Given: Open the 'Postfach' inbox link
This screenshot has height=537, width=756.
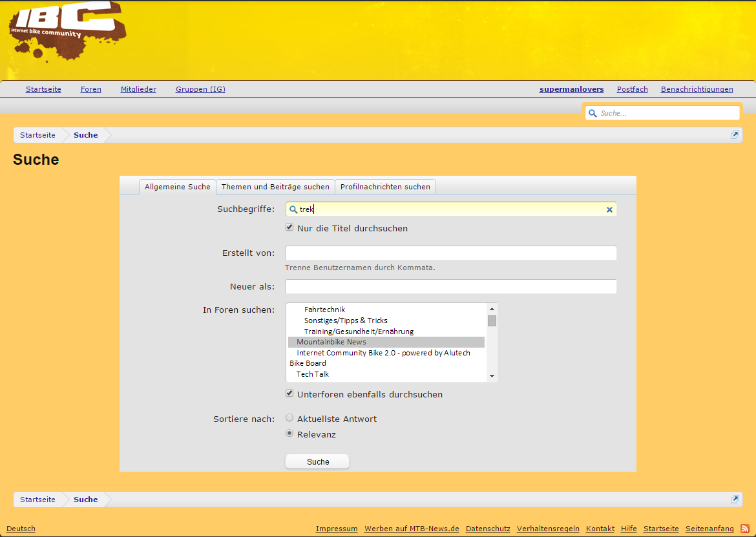Looking at the screenshot, I should click(632, 89).
